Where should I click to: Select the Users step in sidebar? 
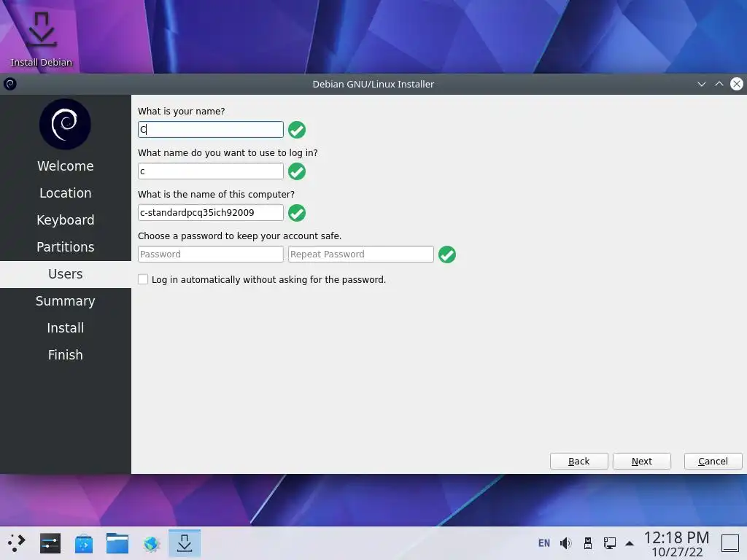(x=65, y=274)
